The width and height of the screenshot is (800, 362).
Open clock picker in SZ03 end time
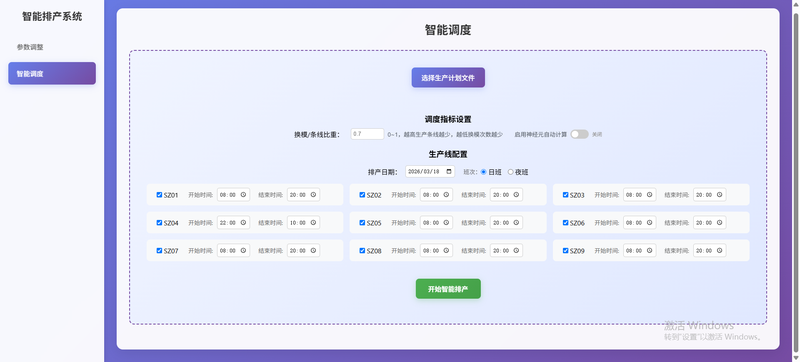(719, 195)
